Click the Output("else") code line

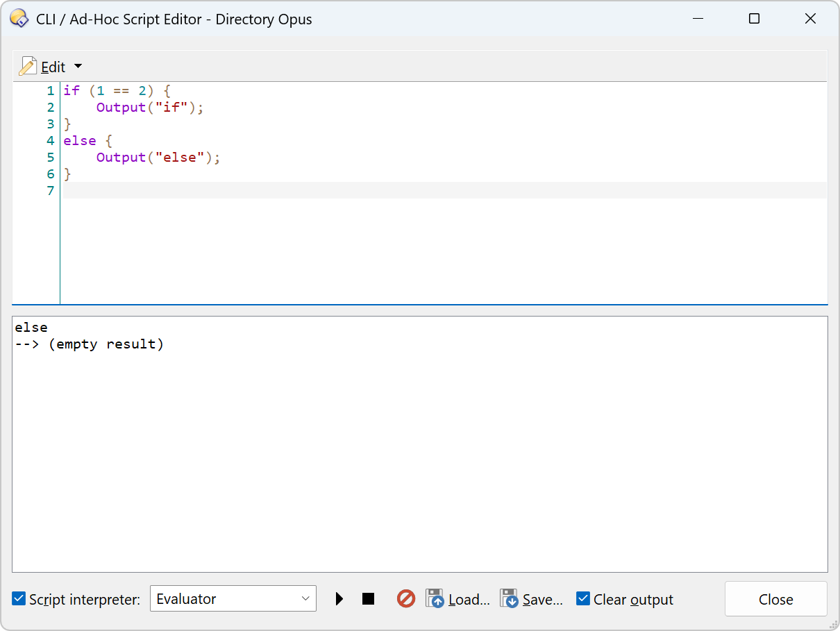click(158, 158)
